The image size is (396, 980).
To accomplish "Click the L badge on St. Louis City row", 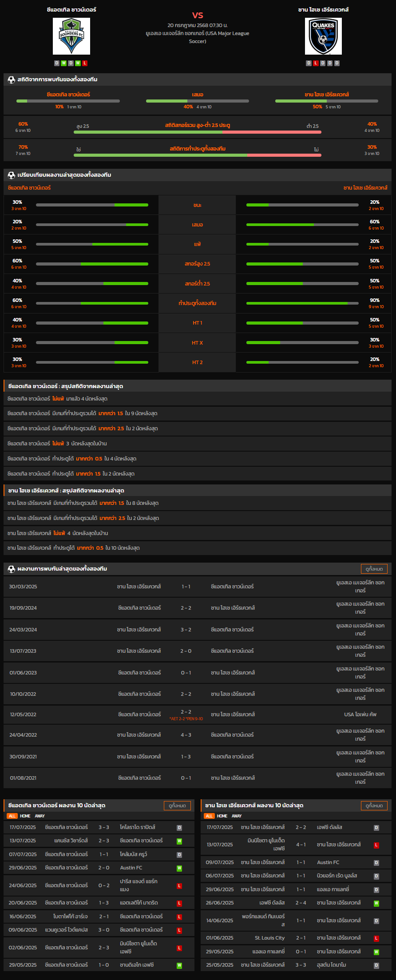I will (376, 938).
